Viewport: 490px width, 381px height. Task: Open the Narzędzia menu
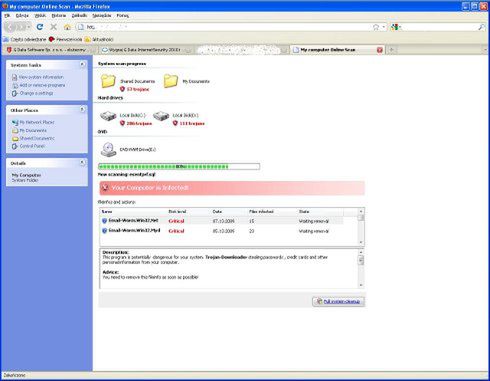coord(102,15)
